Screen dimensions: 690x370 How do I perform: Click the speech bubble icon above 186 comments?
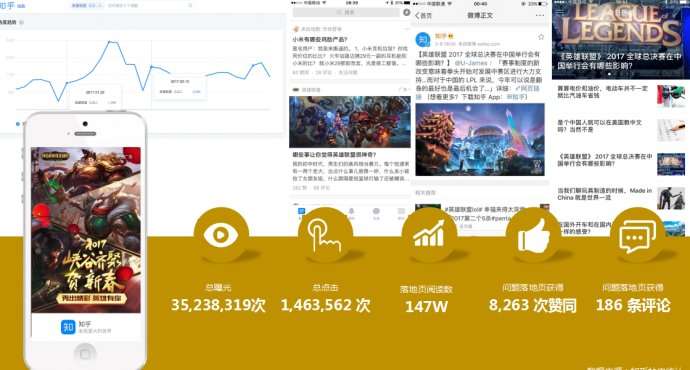pos(637,237)
